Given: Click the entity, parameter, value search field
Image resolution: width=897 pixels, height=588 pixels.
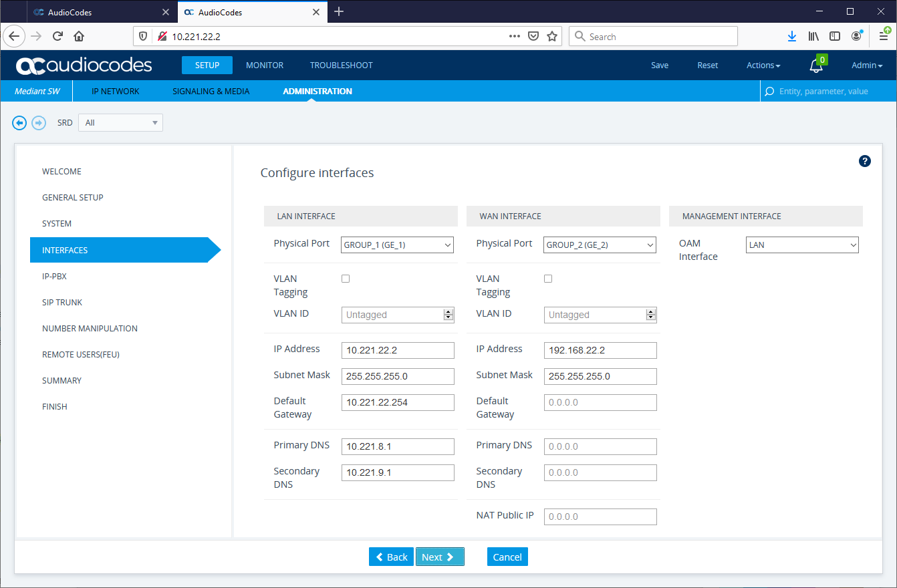Looking at the screenshot, I should [x=827, y=92].
